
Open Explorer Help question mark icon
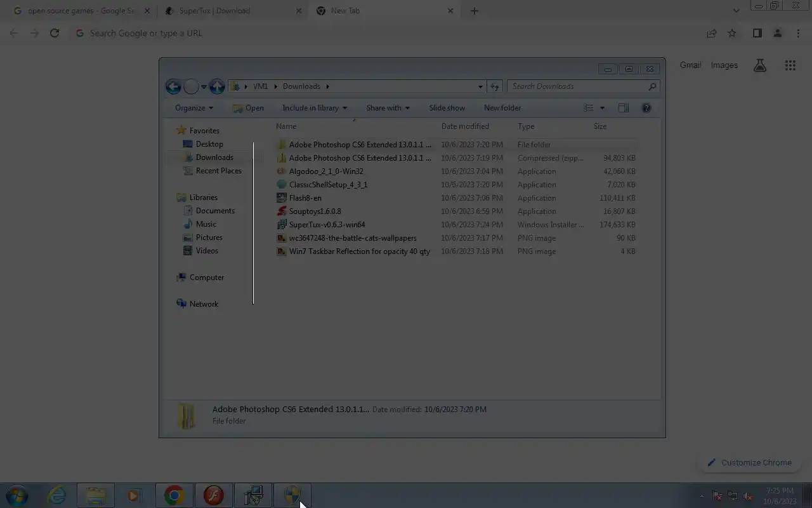646,108
